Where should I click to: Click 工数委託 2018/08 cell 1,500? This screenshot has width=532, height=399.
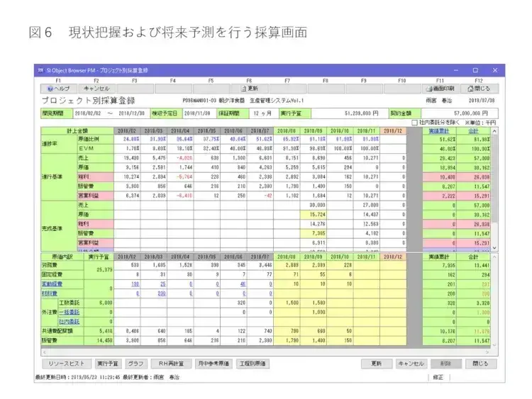(x=287, y=303)
